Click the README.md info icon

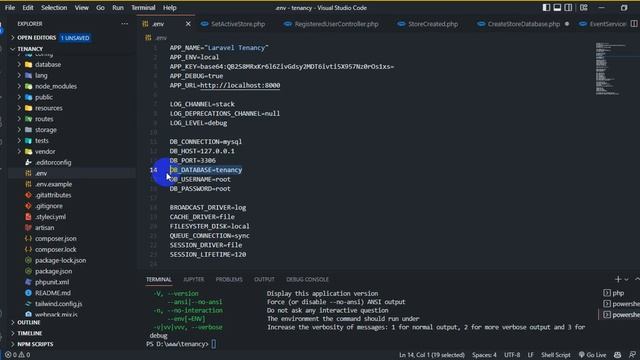(29, 293)
